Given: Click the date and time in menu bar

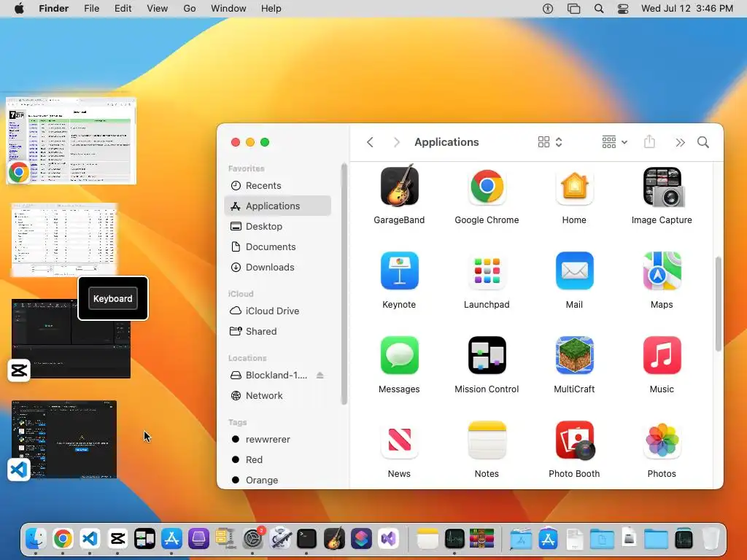Looking at the screenshot, I should point(687,9).
